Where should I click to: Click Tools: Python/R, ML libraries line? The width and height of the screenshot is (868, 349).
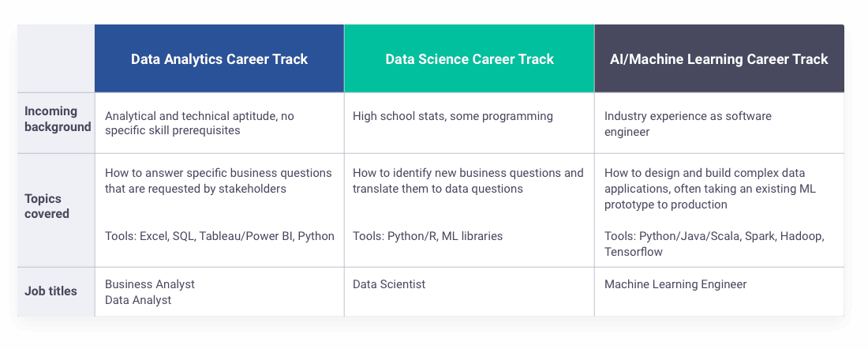pyautogui.click(x=428, y=236)
